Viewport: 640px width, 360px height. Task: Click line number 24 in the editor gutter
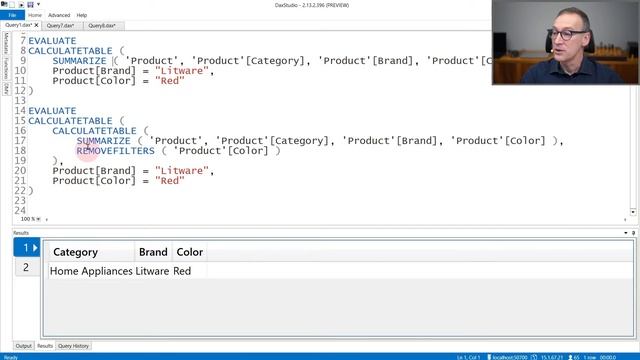tap(20, 211)
